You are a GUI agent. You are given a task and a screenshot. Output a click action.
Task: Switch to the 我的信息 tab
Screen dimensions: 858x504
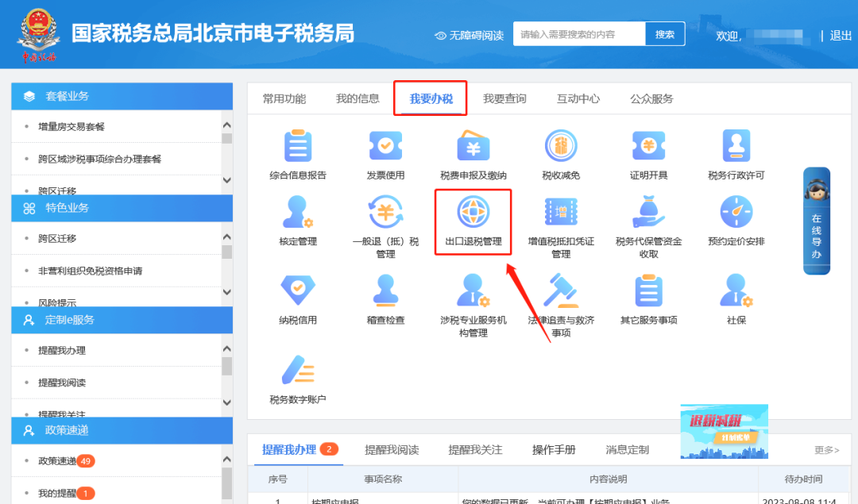click(x=357, y=99)
